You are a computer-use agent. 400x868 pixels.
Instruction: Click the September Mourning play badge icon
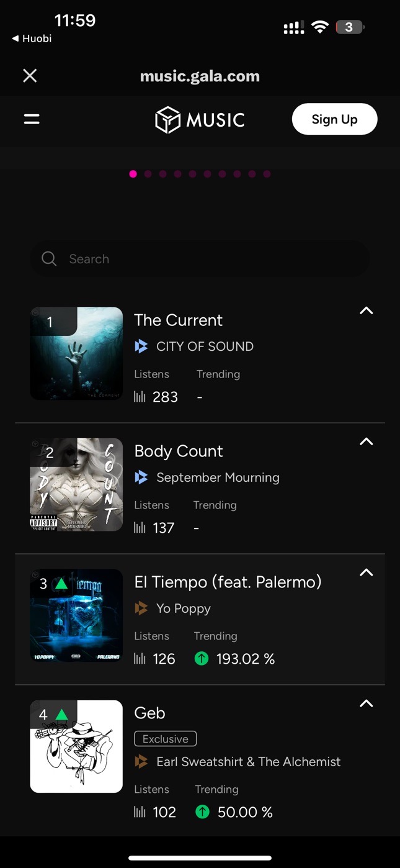click(141, 477)
